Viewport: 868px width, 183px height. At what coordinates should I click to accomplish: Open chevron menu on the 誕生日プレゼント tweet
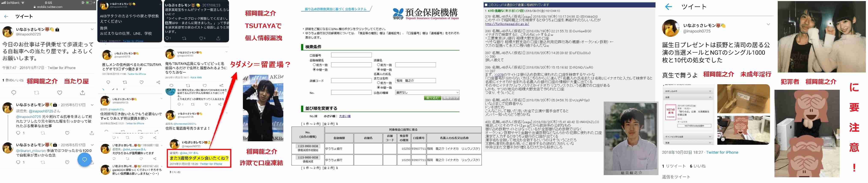pos(768,24)
